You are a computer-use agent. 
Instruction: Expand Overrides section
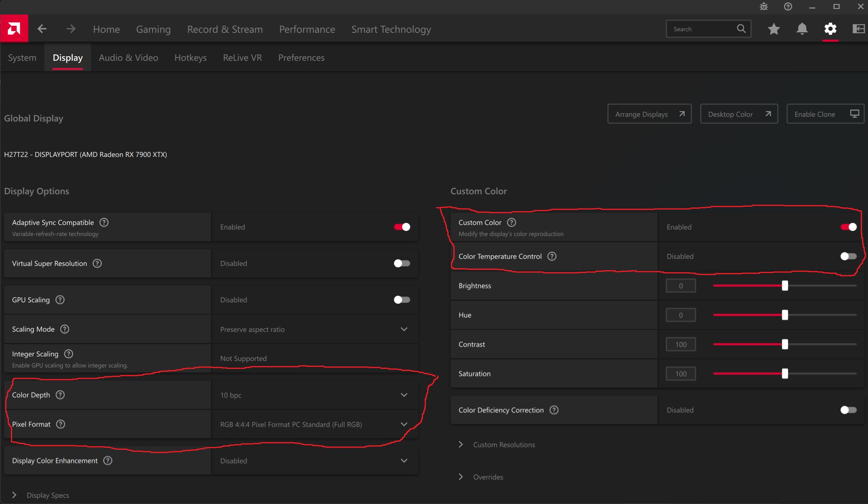click(x=481, y=477)
